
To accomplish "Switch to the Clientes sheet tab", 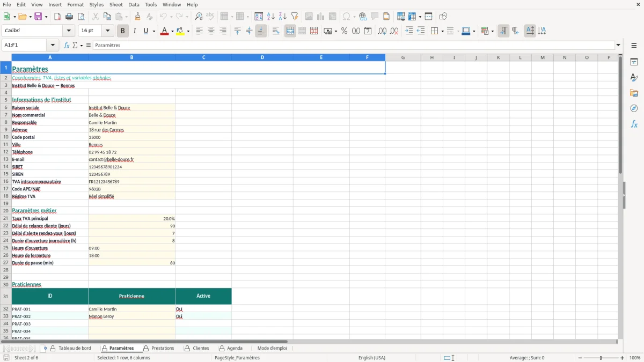I will coord(201,349).
